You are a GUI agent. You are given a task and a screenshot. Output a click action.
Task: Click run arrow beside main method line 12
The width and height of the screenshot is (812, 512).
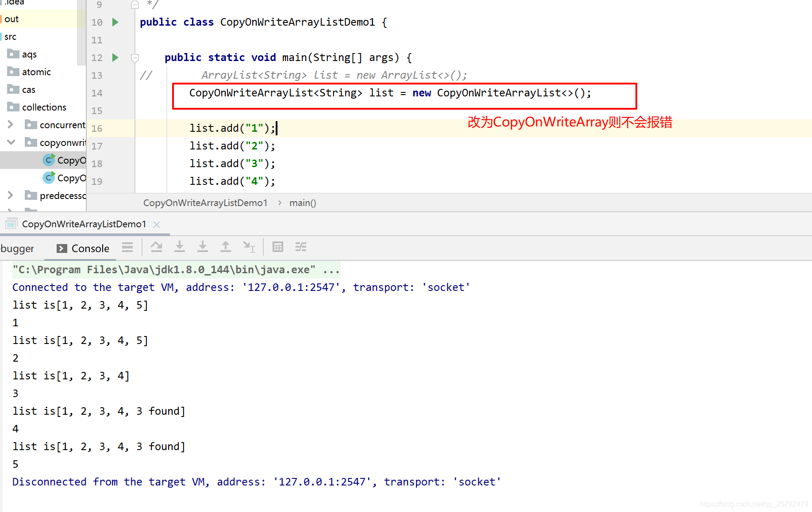[x=115, y=57]
